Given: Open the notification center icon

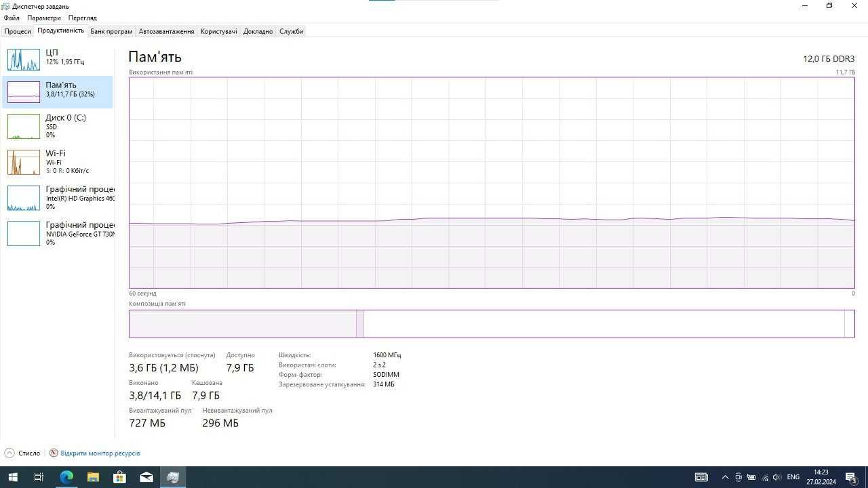Looking at the screenshot, I should point(851,477).
